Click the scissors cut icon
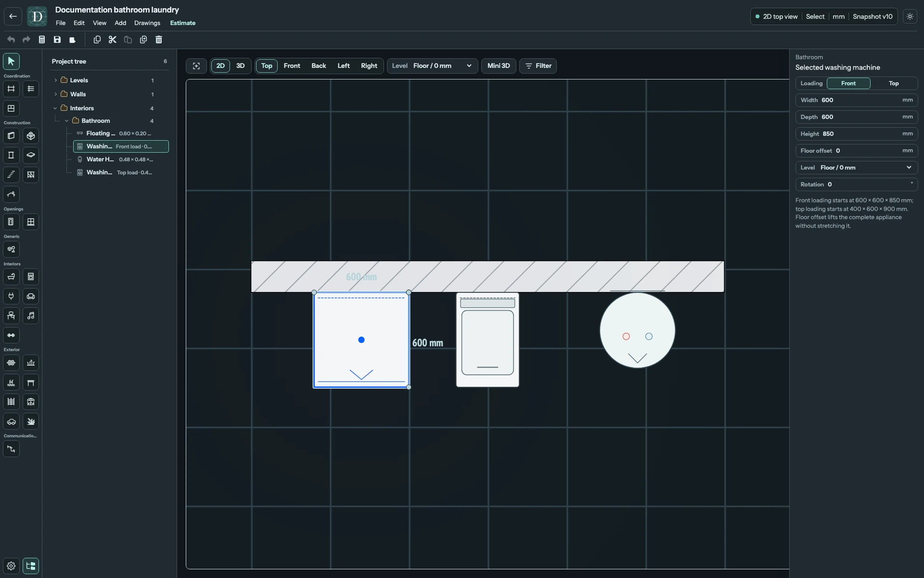This screenshot has height=578, width=924. 113,39
